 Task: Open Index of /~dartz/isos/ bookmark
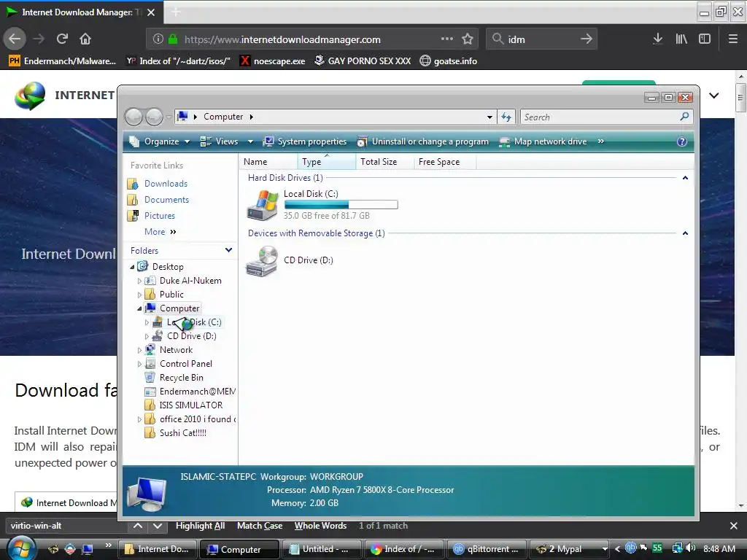click(x=178, y=61)
